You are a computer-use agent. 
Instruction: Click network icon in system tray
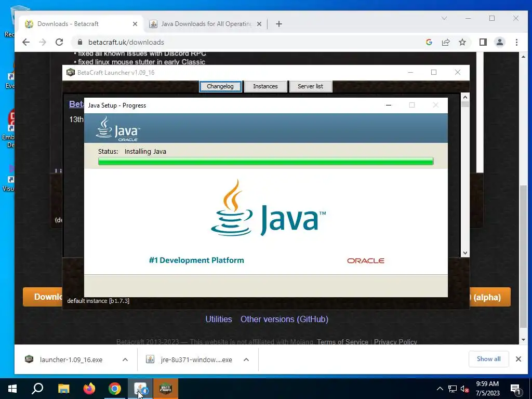coord(453,389)
